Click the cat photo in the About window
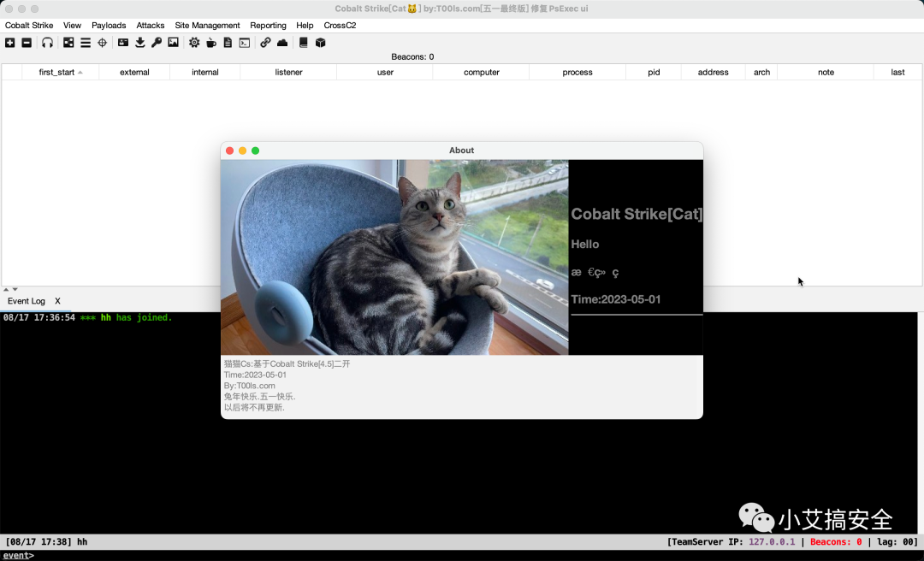 [x=394, y=257]
